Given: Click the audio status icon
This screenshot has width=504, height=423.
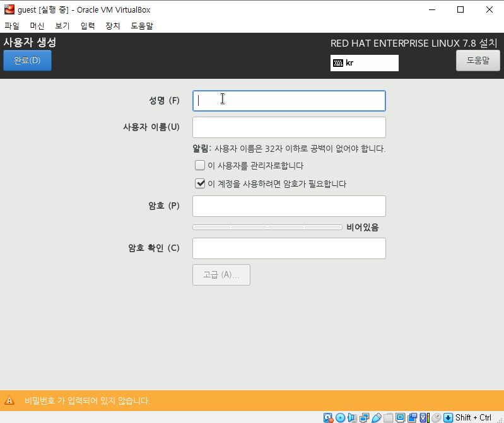Looking at the screenshot, I should (352, 417).
